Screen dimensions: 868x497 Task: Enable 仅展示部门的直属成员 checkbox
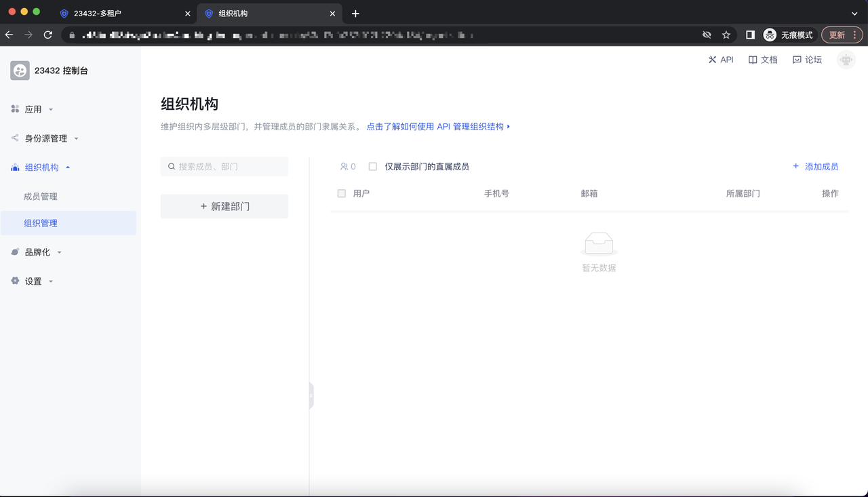(x=373, y=166)
